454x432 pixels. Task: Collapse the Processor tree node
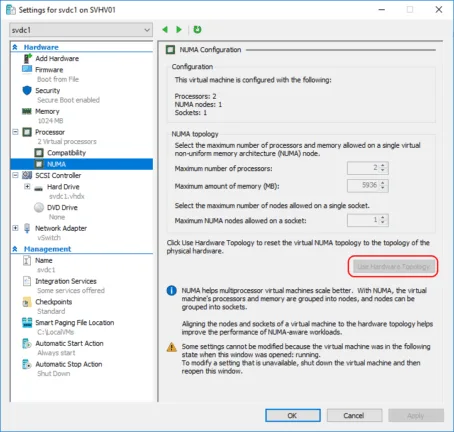pos(15,132)
